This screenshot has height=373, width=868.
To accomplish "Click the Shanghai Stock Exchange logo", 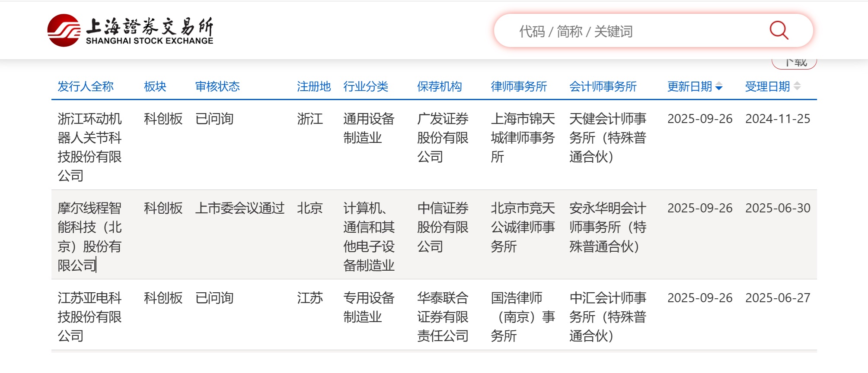I will click(x=130, y=31).
